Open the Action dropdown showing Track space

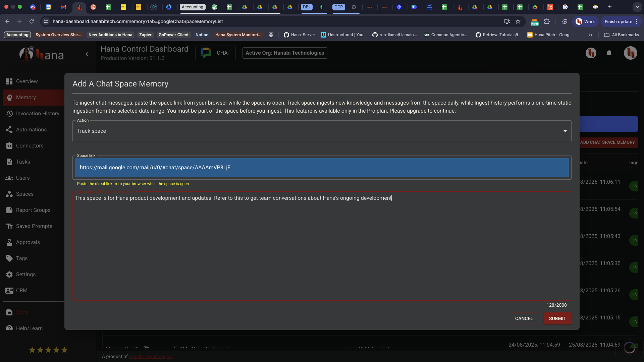(x=322, y=131)
